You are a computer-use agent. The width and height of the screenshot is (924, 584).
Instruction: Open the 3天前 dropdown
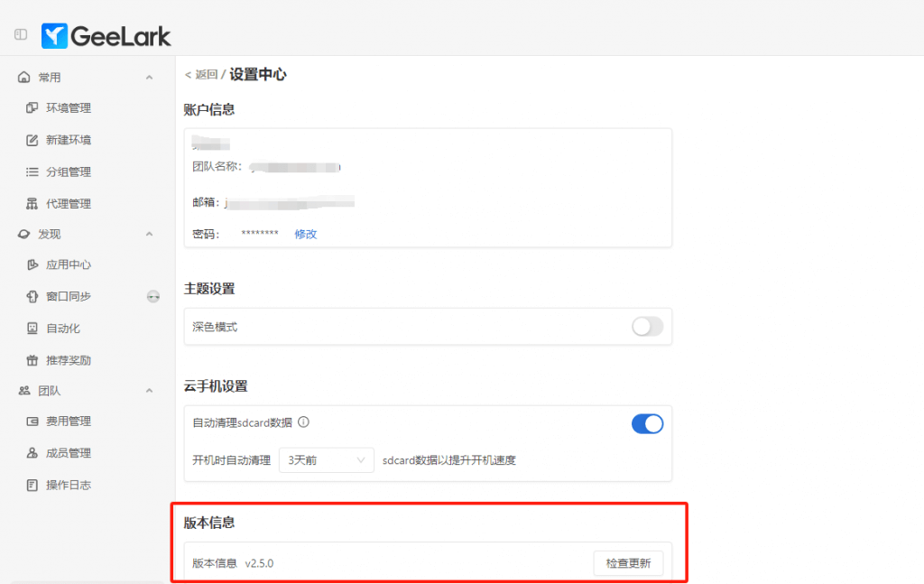click(x=326, y=460)
